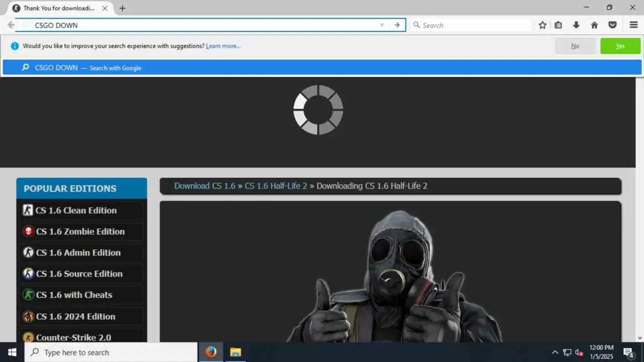Open File Explorer from the taskbar
Viewport: 644px width, 362px height.
click(x=235, y=352)
